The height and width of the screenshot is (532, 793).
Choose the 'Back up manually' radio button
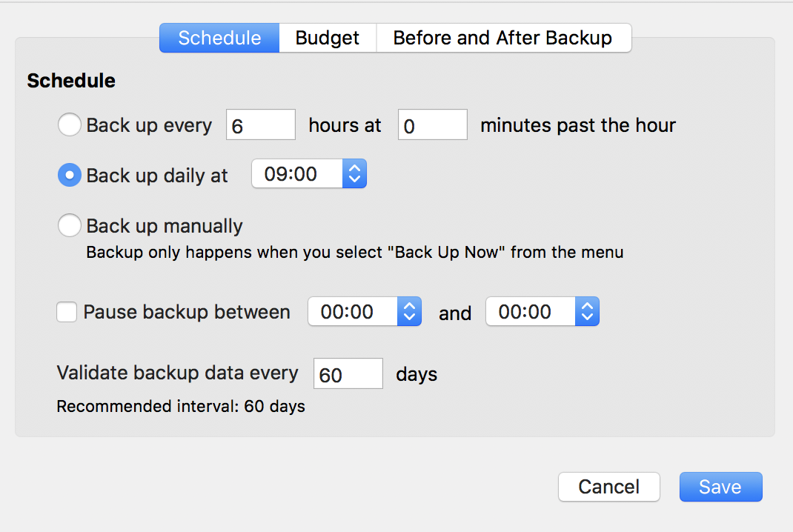pyautogui.click(x=70, y=225)
